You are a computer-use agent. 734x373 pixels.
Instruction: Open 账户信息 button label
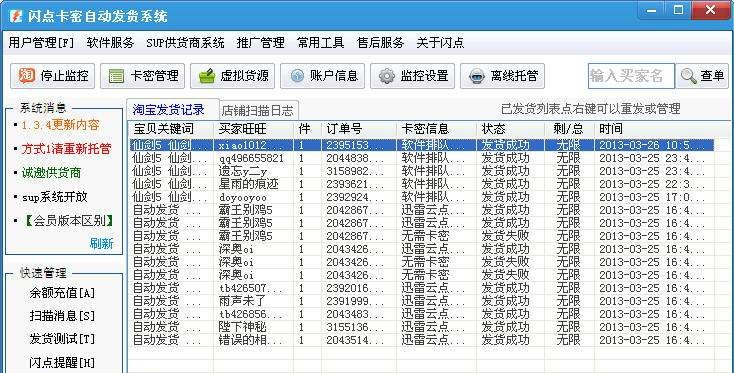click(334, 76)
